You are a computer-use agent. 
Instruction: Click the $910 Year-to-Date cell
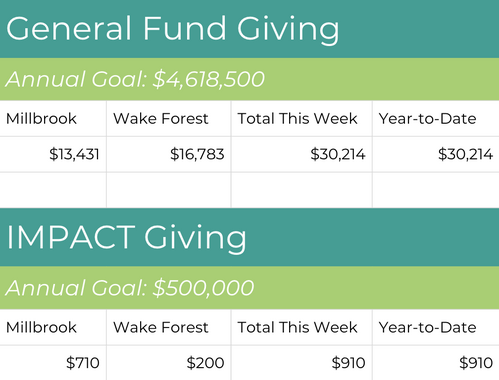click(x=436, y=363)
